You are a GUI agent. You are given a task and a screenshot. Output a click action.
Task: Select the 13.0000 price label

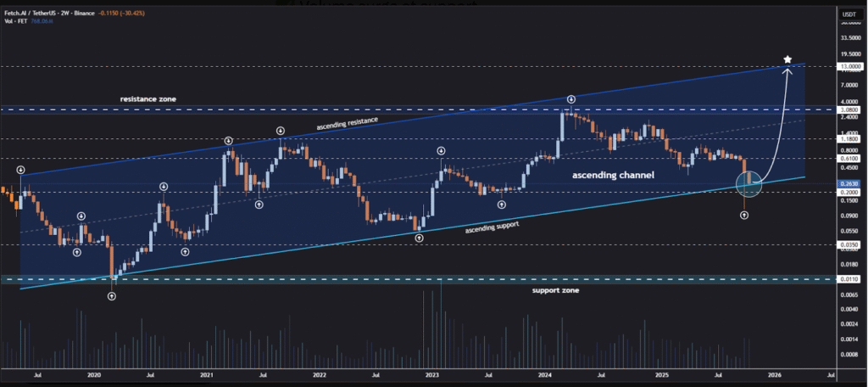coord(847,66)
